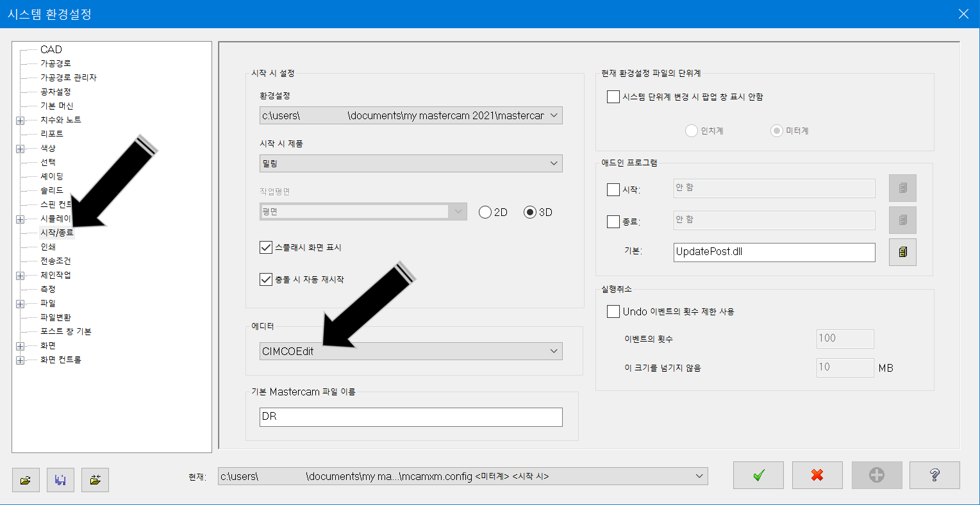This screenshot has width=980, height=505.
Task: Open the 파일변환 settings page
Action: pyautogui.click(x=56, y=317)
